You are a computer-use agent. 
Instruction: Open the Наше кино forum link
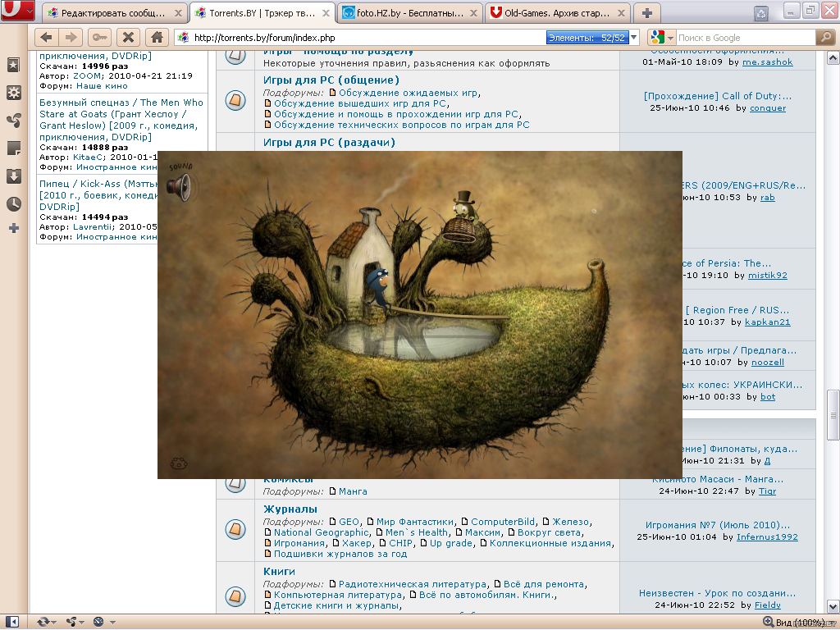click(x=102, y=85)
